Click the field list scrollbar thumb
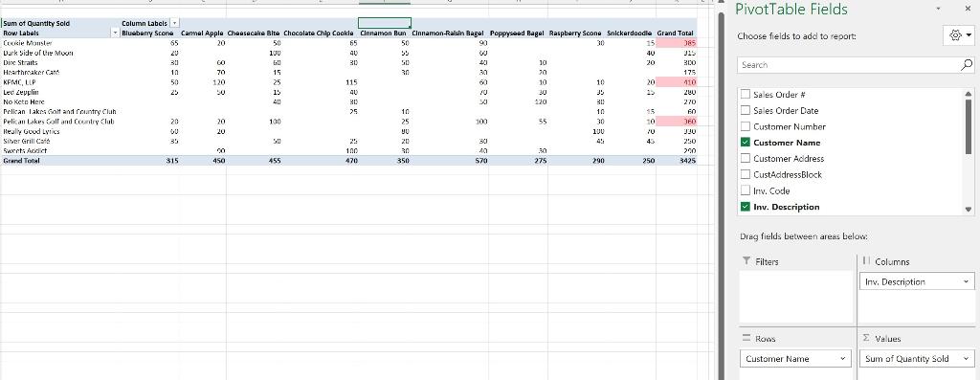This screenshot has height=380, width=980. point(969,126)
